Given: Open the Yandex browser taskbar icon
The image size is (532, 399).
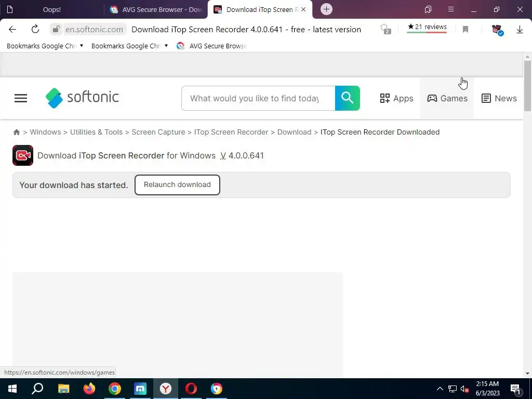Looking at the screenshot, I should pos(166,389).
